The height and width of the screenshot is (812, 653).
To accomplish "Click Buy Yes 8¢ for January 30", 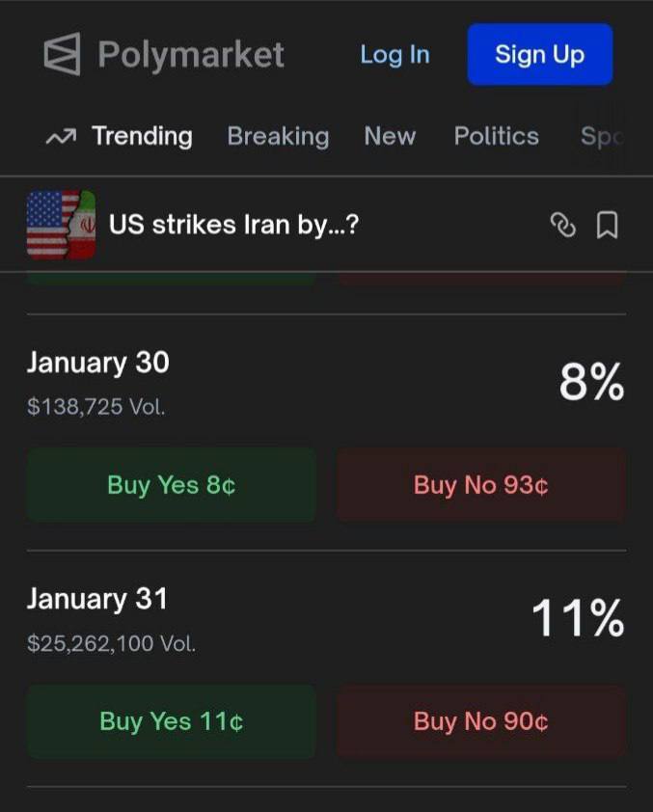I will pos(172,484).
